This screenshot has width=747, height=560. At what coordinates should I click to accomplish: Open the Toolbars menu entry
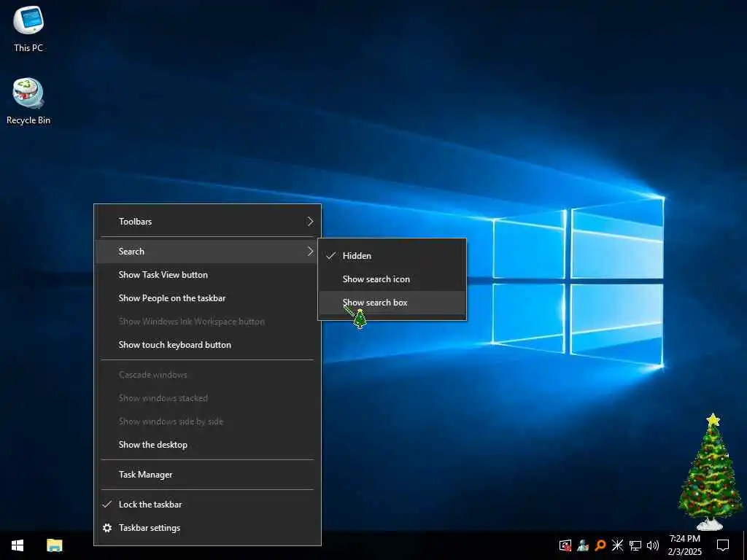207,222
